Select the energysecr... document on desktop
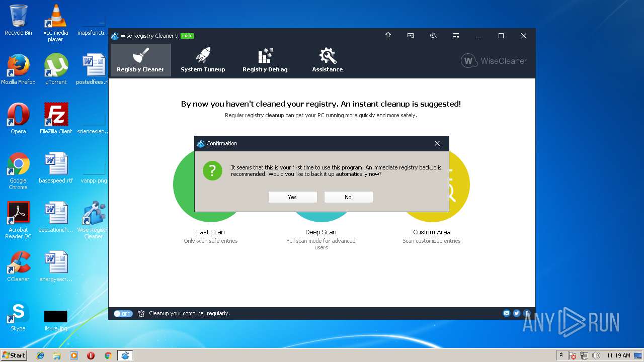The height and width of the screenshot is (362, 644). [x=55, y=266]
